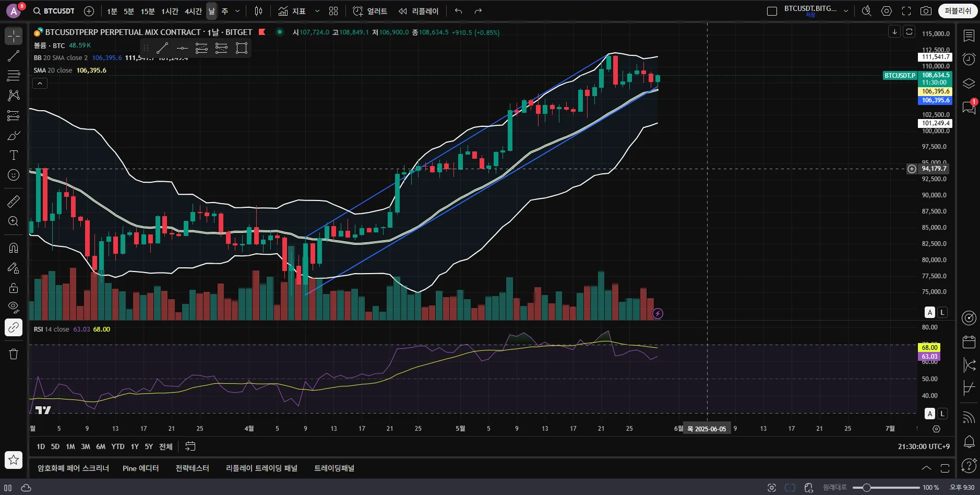Toggle magnet mode for drawings
This screenshot has height=495, width=980.
coord(14,248)
